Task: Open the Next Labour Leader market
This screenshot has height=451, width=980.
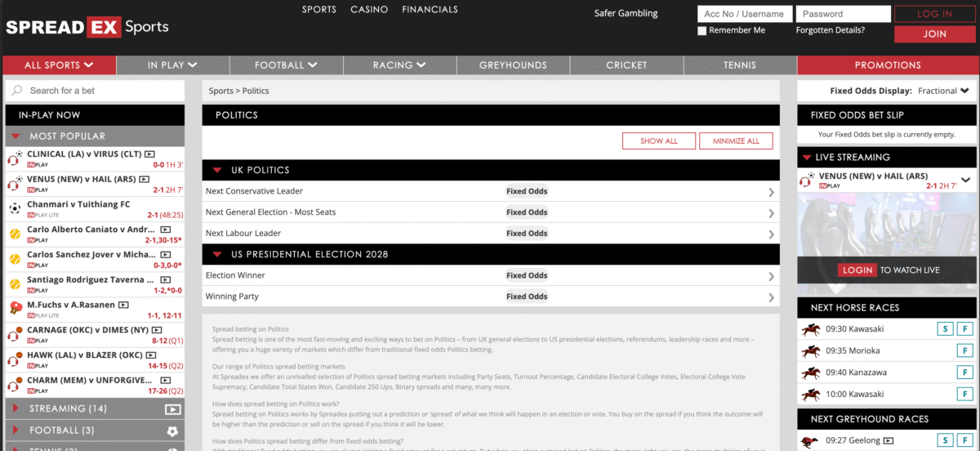Action: coord(491,234)
